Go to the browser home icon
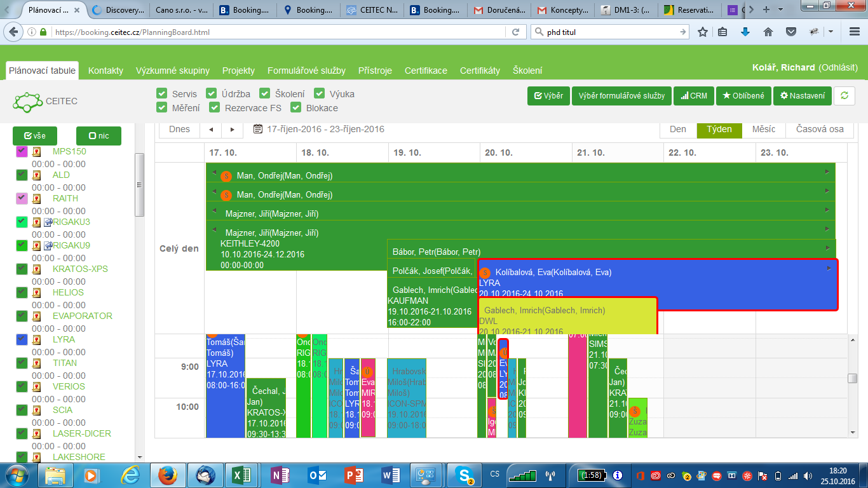This screenshot has height=488, width=868. click(768, 32)
